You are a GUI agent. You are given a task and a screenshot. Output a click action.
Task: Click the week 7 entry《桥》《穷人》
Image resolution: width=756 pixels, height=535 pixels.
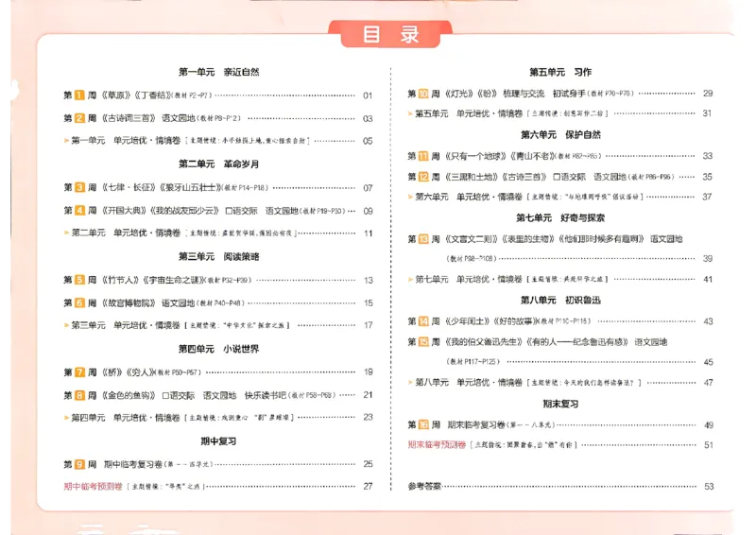[218, 371]
